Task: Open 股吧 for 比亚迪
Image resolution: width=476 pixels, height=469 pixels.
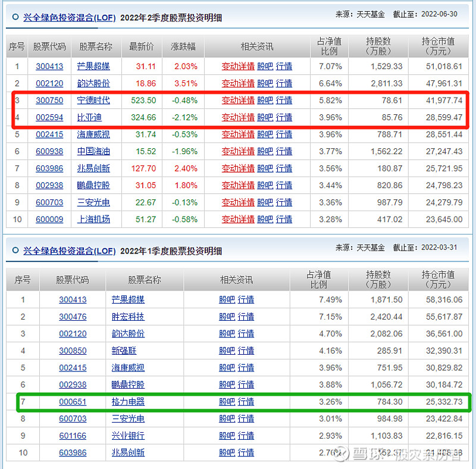Action: click(264, 117)
